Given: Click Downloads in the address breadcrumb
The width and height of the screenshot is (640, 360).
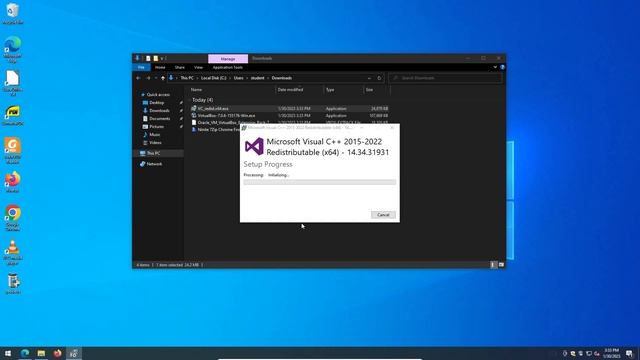Looking at the screenshot, I should 282,78.
